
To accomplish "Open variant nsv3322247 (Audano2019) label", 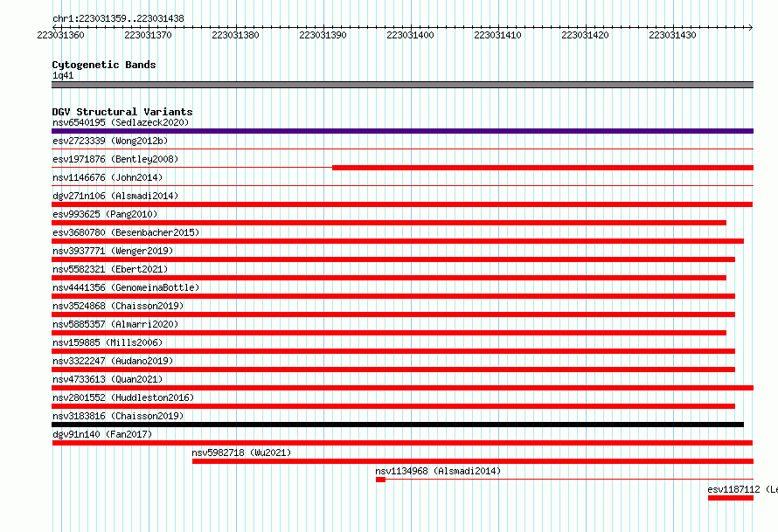I will pyautogui.click(x=113, y=361).
